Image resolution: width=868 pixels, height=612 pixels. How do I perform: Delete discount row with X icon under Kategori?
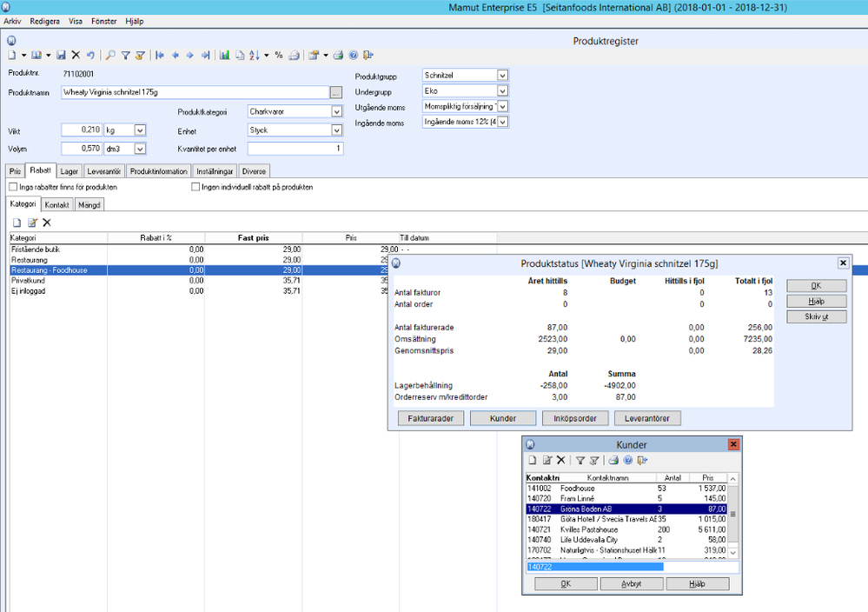pos(47,223)
